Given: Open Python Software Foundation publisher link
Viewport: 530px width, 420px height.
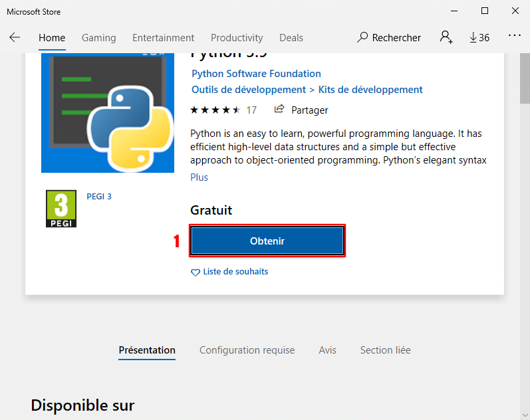Looking at the screenshot, I should pyautogui.click(x=256, y=74).
